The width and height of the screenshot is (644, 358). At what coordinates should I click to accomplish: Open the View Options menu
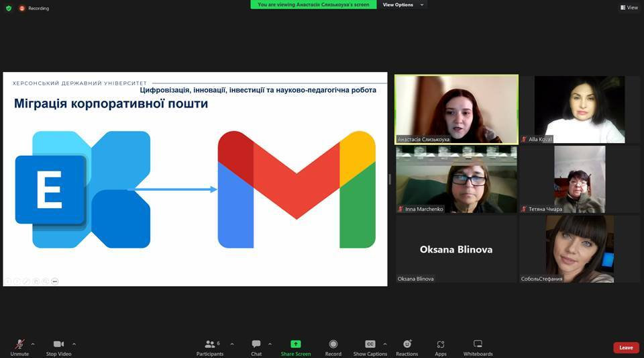(402, 5)
